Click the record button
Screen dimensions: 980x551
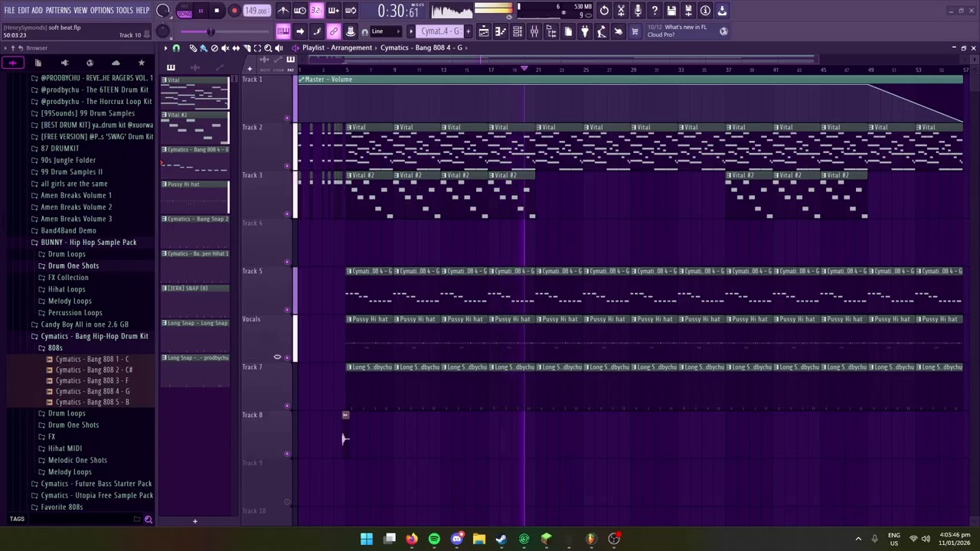(234, 11)
